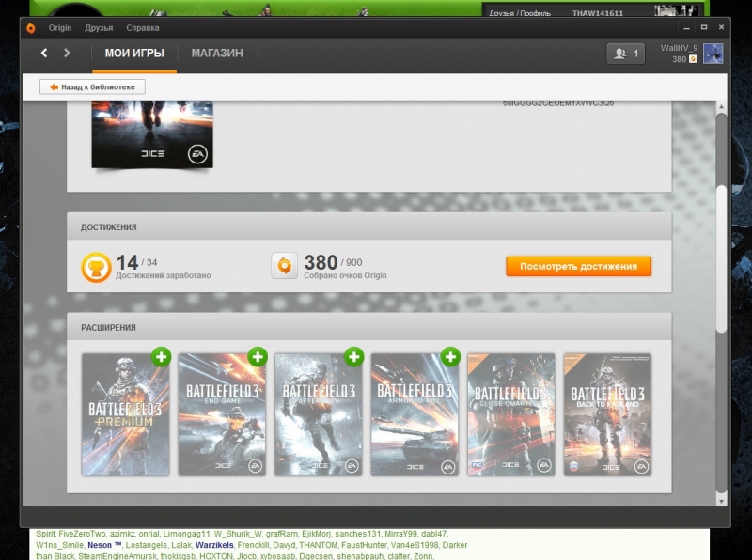This screenshot has height=560, width=752.
Task: Click Посмотреть достижения button
Action: (578, 266)
